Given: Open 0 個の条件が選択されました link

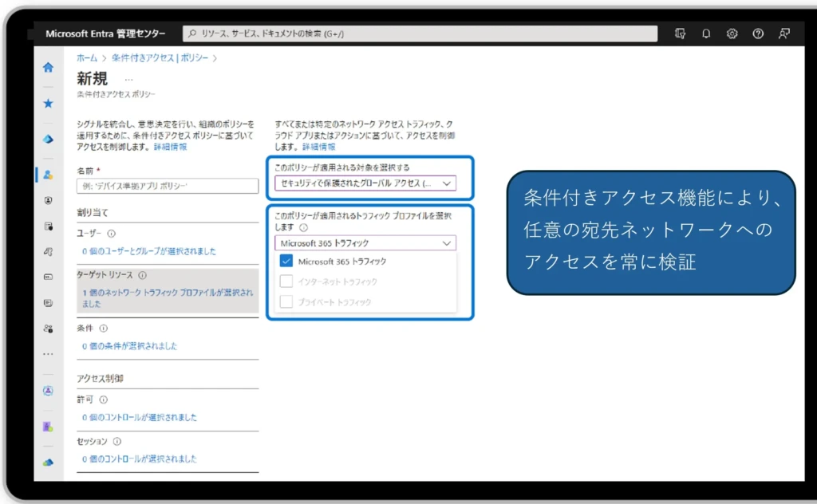Looking at the screenshot, I should (129, 346).
